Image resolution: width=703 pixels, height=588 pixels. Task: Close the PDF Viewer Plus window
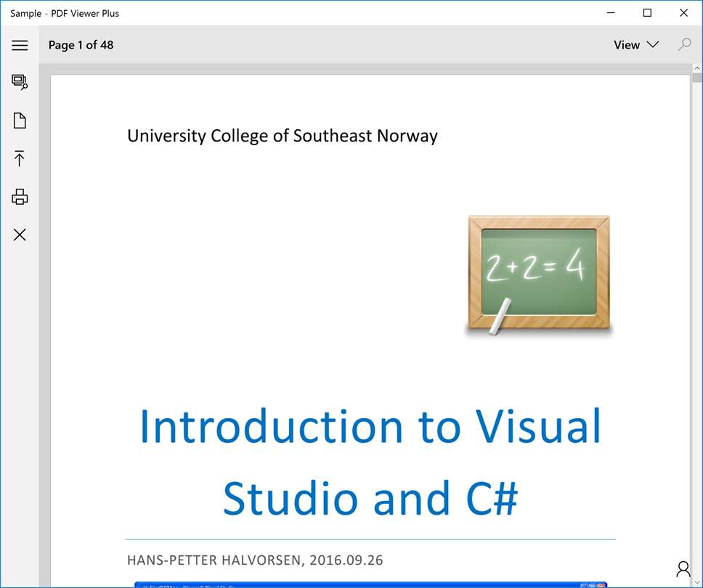click(x=683, y=13)
